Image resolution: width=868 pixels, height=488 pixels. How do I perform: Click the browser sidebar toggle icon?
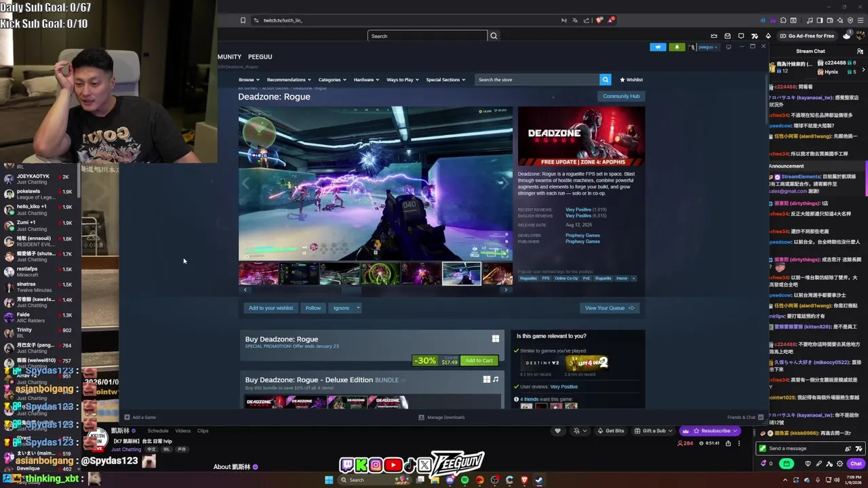[x=819, y=20]
